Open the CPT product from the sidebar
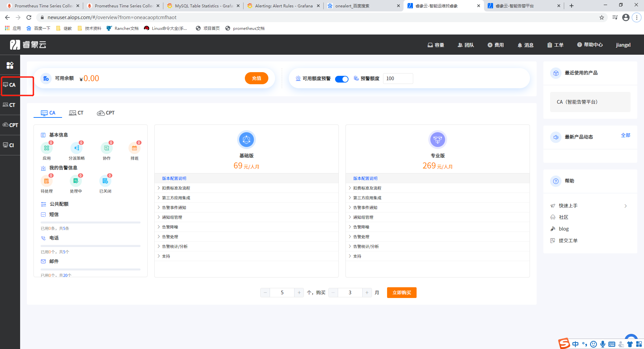 tap(10, 125)
